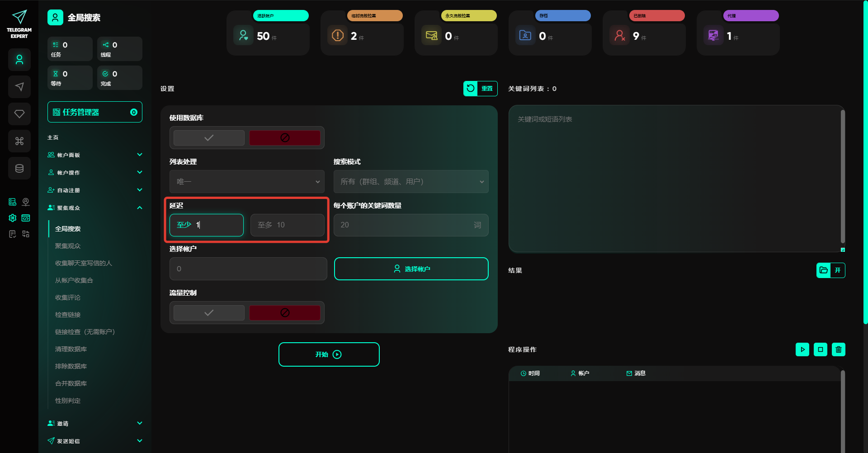Expand the 帐户面板 menu section
The width and height of the screenshot is (868, 453).
point(94,155)
